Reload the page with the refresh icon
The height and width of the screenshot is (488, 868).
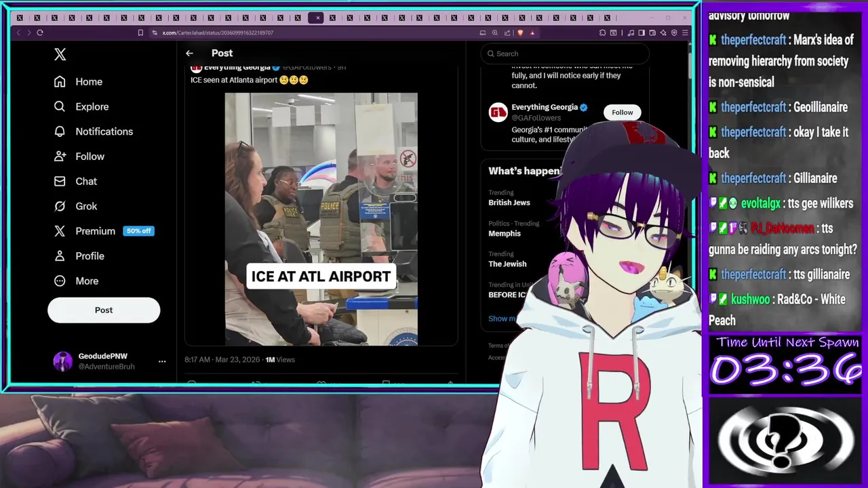[40, 33]
